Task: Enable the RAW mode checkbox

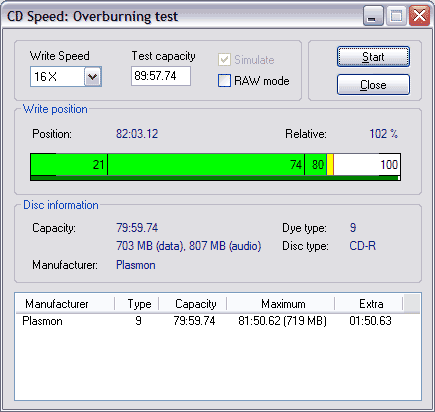Action: pos(224,81)
